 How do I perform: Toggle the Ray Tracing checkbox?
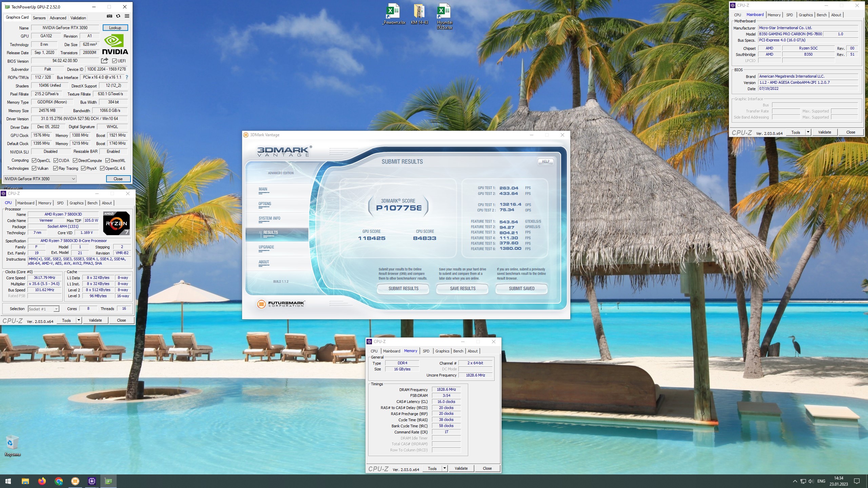(x=56, y=168)
